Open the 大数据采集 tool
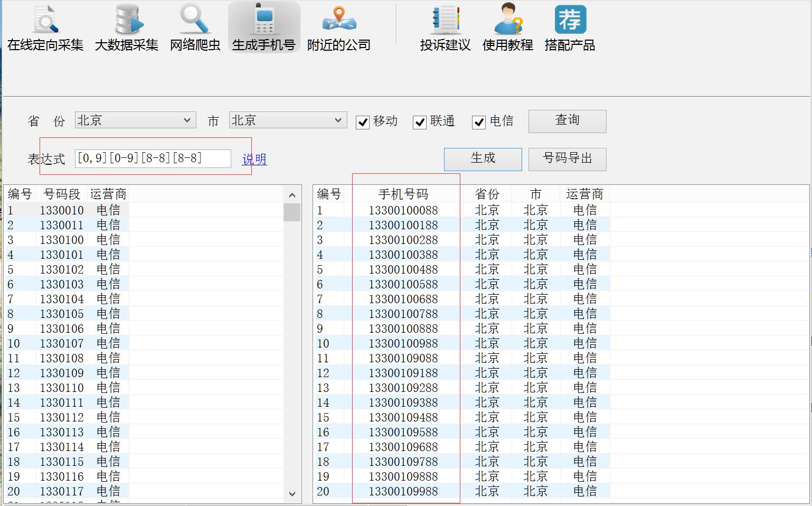The image size is (812, 506). 126,26
